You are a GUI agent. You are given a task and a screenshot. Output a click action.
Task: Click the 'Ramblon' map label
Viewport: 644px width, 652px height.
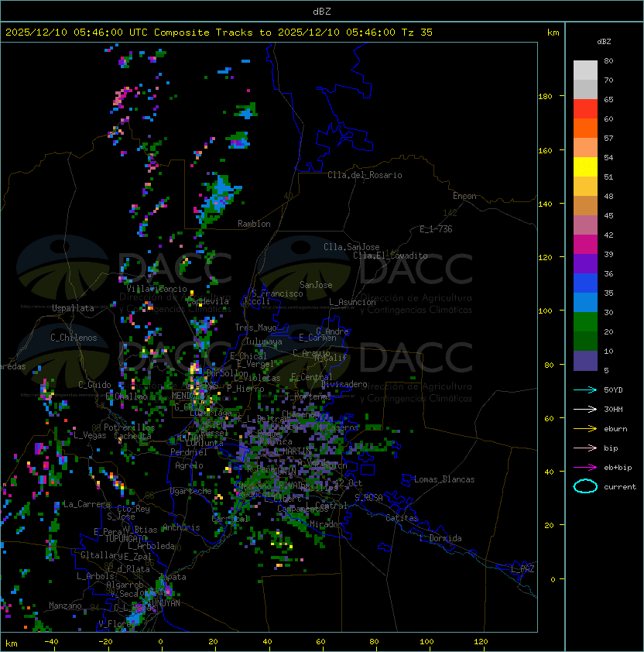(254, 224)
